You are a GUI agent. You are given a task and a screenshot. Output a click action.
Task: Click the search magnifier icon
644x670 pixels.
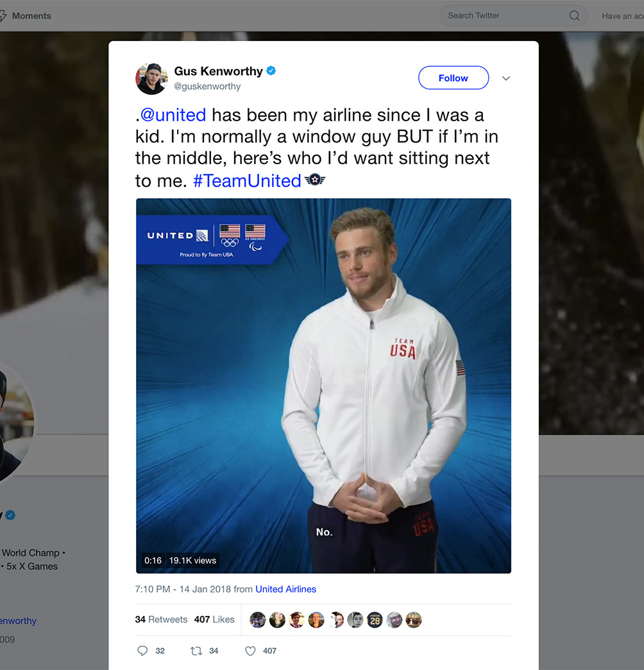(x=574, y=16)
